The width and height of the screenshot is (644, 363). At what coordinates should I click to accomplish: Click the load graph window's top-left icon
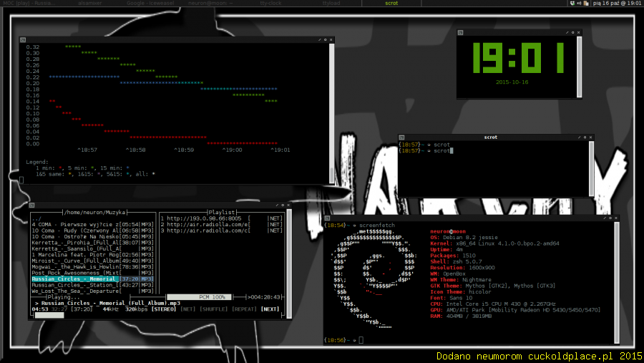click(x=22, y=39)
